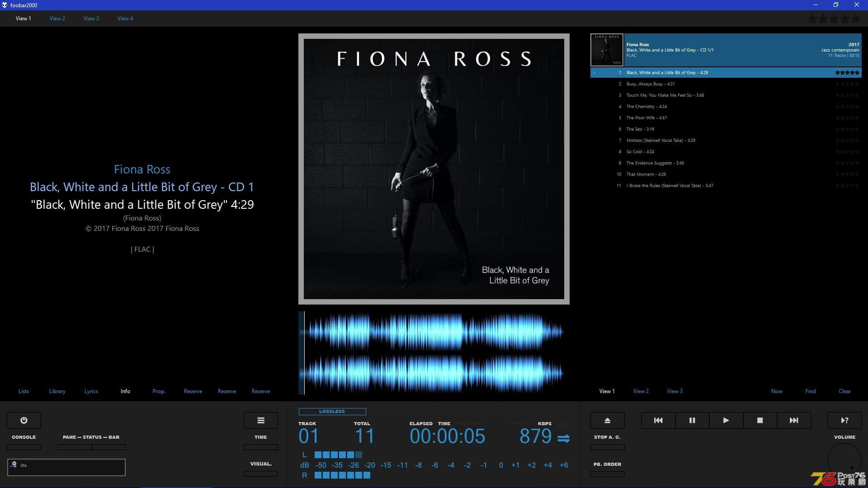Click the large Fiona Ross album cover
This screenshot has height=488, width=868.
point(434,169)
